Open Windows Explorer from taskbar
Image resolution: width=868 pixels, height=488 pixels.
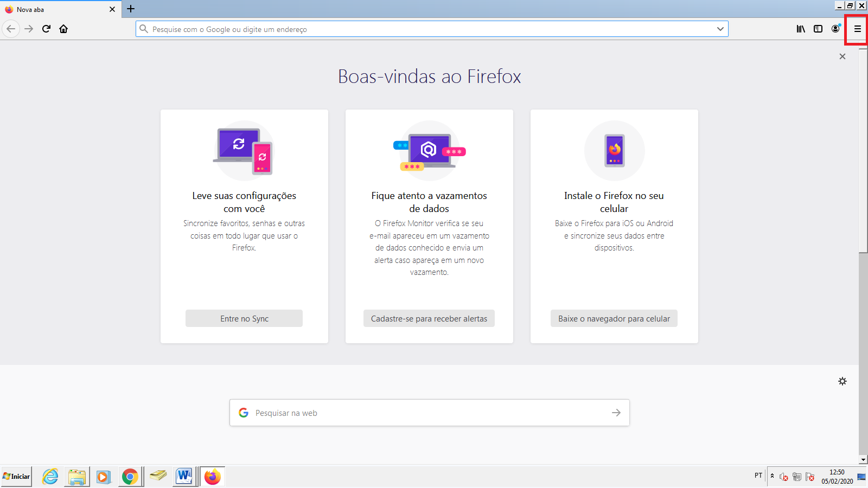[77, 477]
